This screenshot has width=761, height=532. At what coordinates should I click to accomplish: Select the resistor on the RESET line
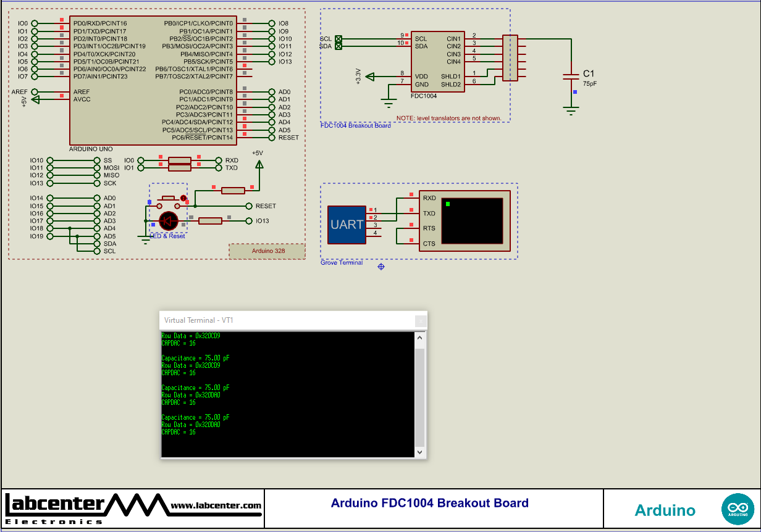tap(232, 190)
